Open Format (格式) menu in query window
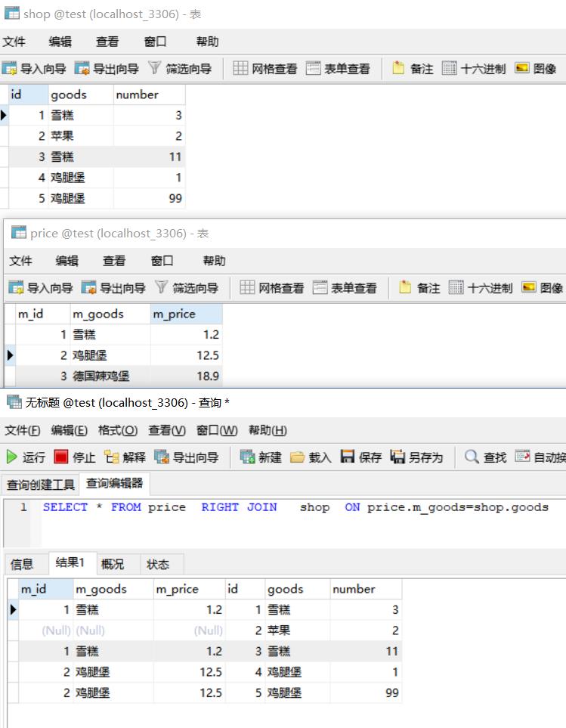The image size is (566, 728). click(117, 430)
